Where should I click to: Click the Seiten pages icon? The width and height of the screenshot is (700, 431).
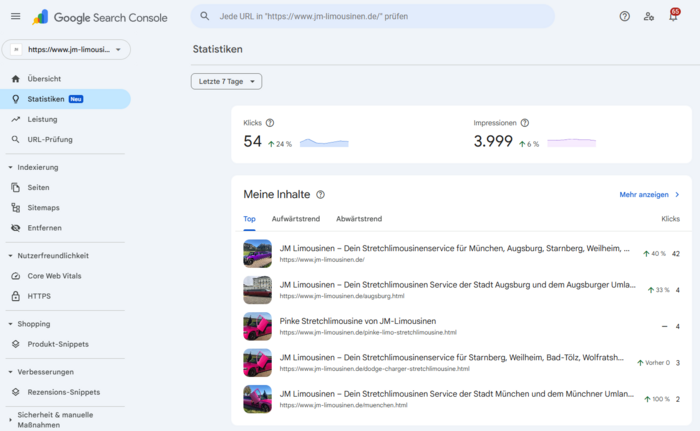16,188
